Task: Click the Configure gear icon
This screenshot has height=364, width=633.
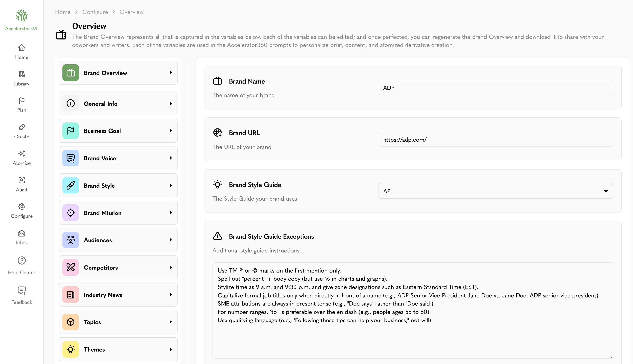Action: [22, 207]
